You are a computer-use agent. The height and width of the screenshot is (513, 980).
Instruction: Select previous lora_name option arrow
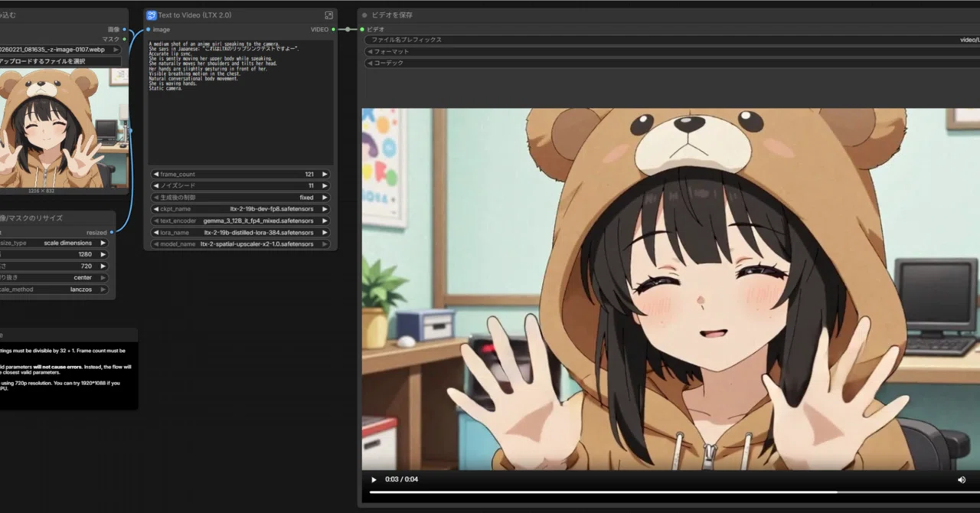[x=155, y=232]
